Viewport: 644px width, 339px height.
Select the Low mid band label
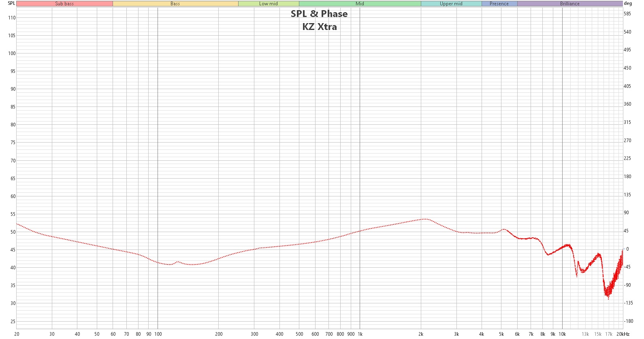click(269, 4)
